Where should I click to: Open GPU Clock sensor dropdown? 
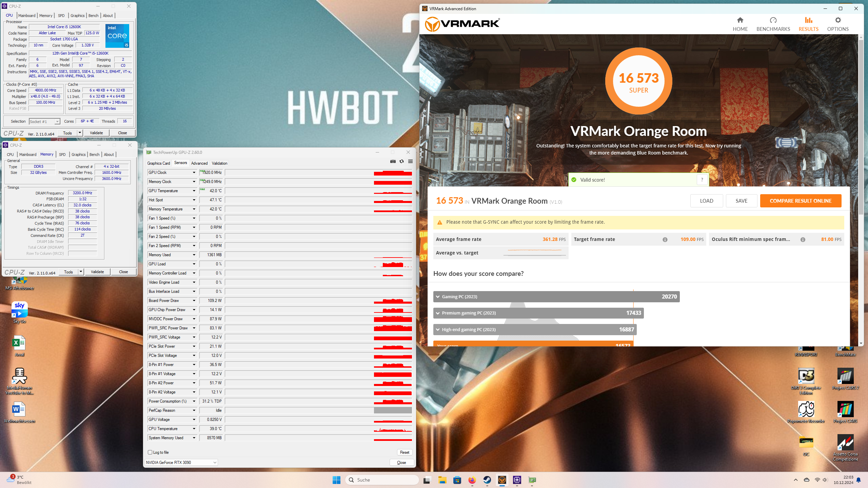pyautogui.click(x=194, y=172)
